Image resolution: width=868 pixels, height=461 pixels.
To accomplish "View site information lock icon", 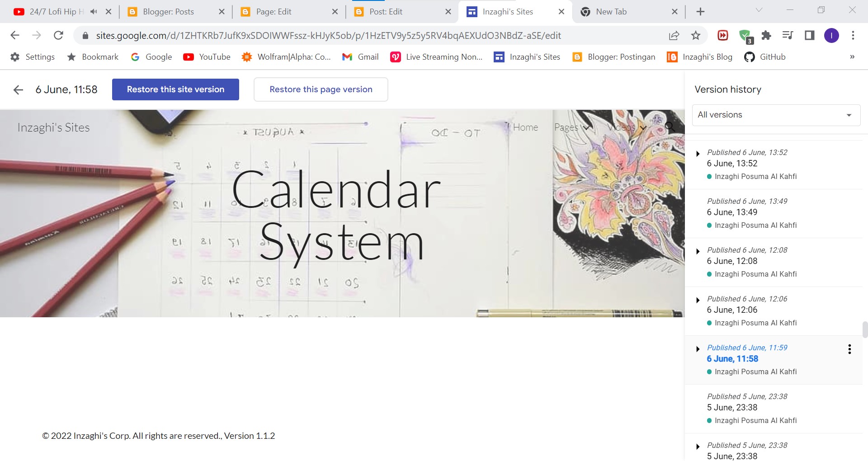I will pos(85,35).
